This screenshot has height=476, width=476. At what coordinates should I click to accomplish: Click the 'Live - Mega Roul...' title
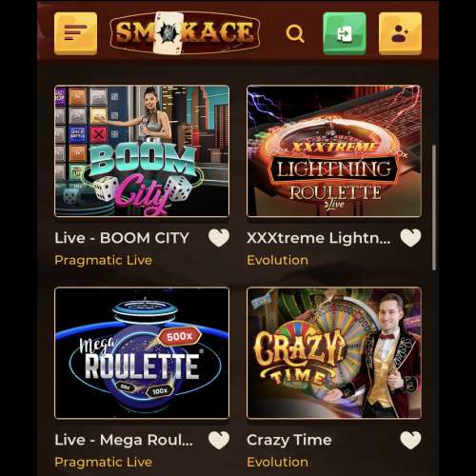tap(124, 440)
